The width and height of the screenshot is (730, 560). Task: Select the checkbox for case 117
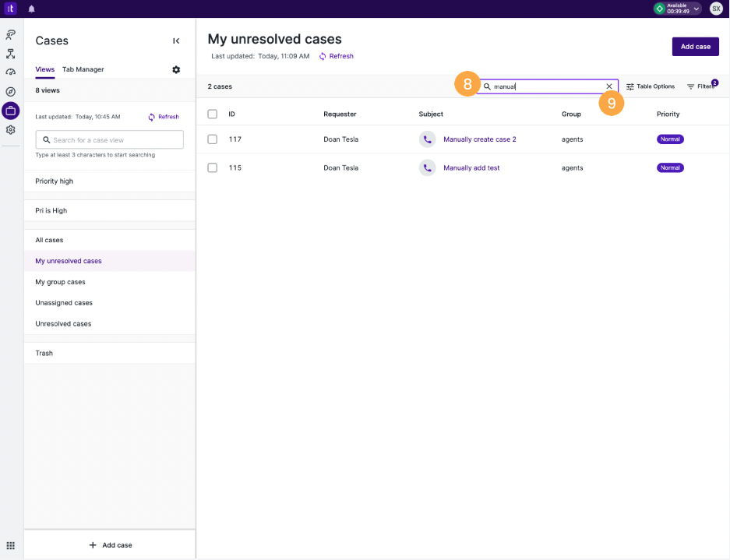click(212, 139)
